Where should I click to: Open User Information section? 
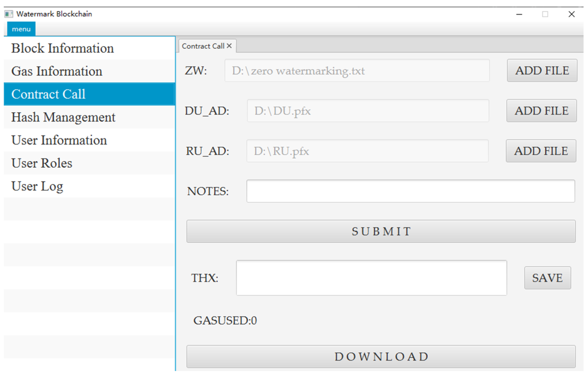point(89,140)
